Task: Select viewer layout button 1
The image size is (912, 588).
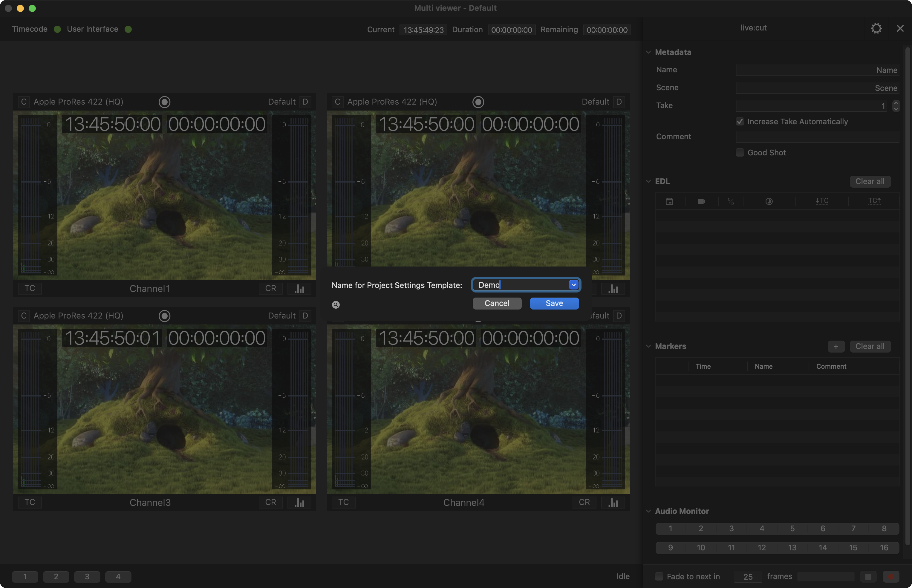Action: point(25,577)
